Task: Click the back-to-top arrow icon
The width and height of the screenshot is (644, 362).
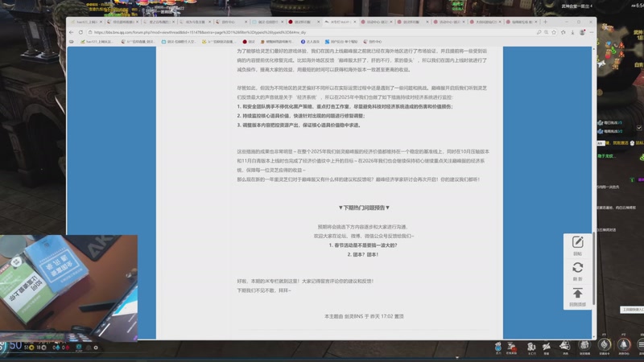Action: (x=577, y=294)
